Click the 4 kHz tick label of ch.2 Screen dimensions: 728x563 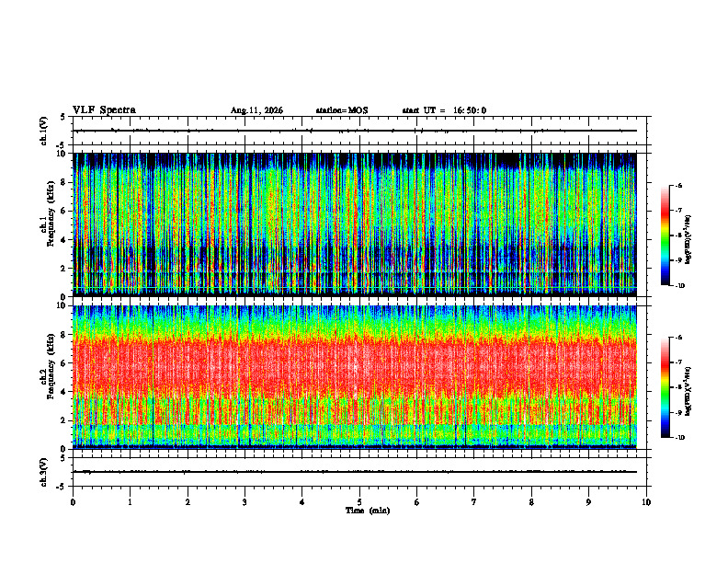click(67, 392)
